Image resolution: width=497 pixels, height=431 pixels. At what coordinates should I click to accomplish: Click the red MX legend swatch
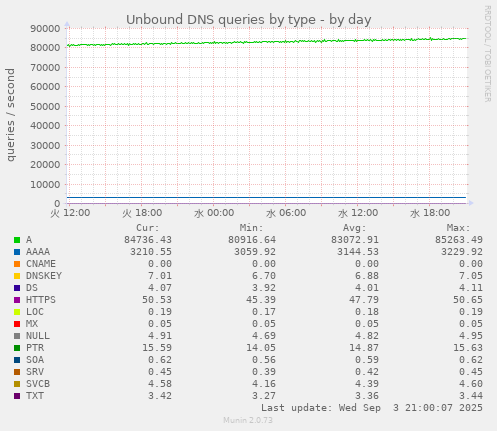click(x=17, y=324)
